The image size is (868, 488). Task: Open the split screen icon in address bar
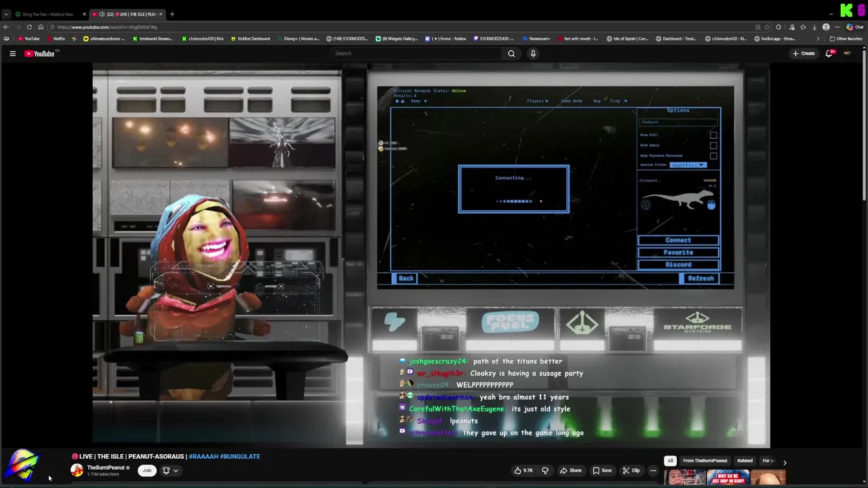758,27
